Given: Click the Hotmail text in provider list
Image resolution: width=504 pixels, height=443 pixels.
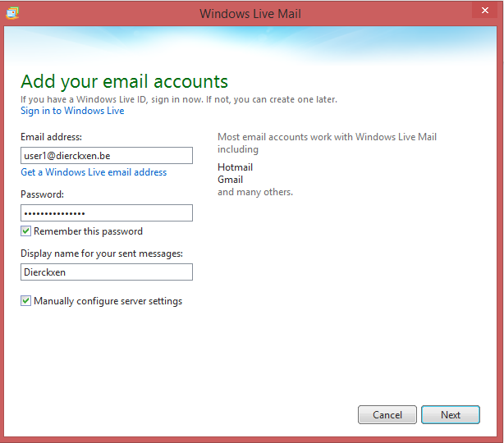Looking at the screenshot, I should [235, 167].
